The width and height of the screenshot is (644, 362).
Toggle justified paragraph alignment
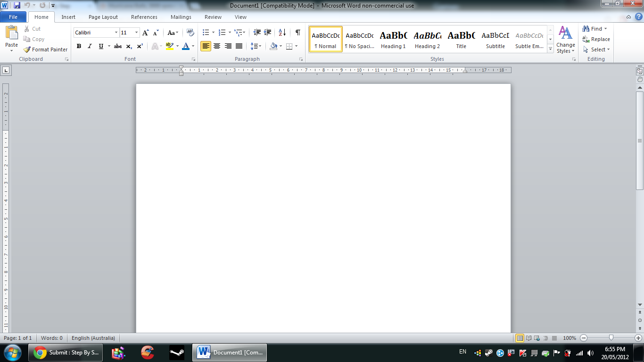tap(239, 46)
